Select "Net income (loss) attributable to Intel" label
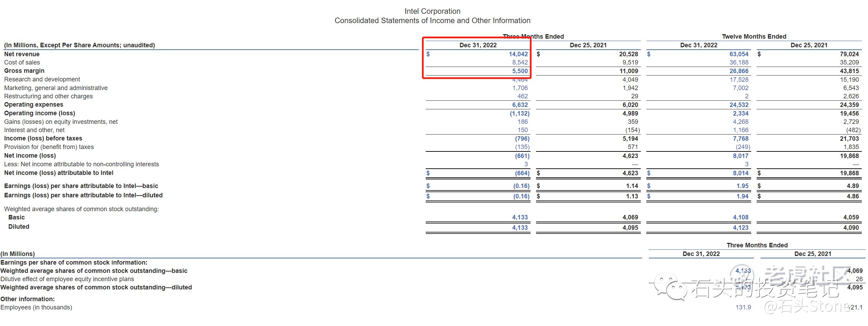 coord(59,173)
